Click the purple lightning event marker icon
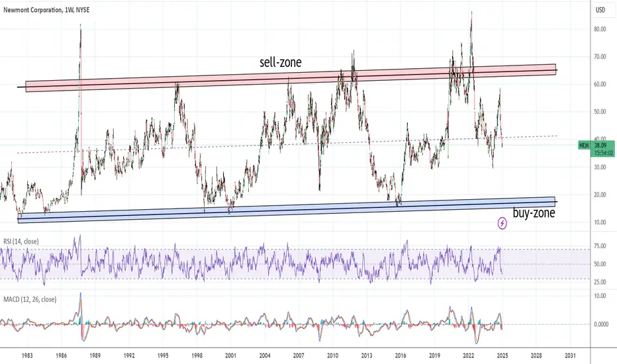Image resolution: width=617 pixels, height=364 pixels. [502, 224]
